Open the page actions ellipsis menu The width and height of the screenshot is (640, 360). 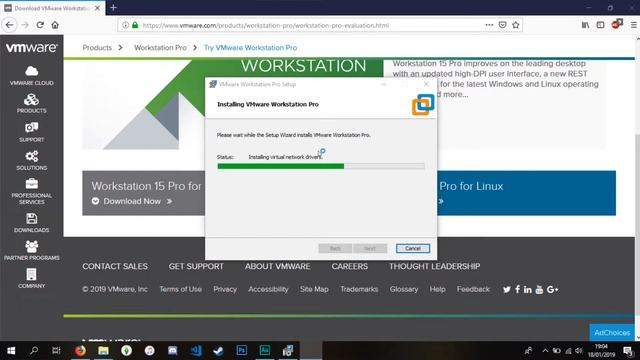[489, 25]
